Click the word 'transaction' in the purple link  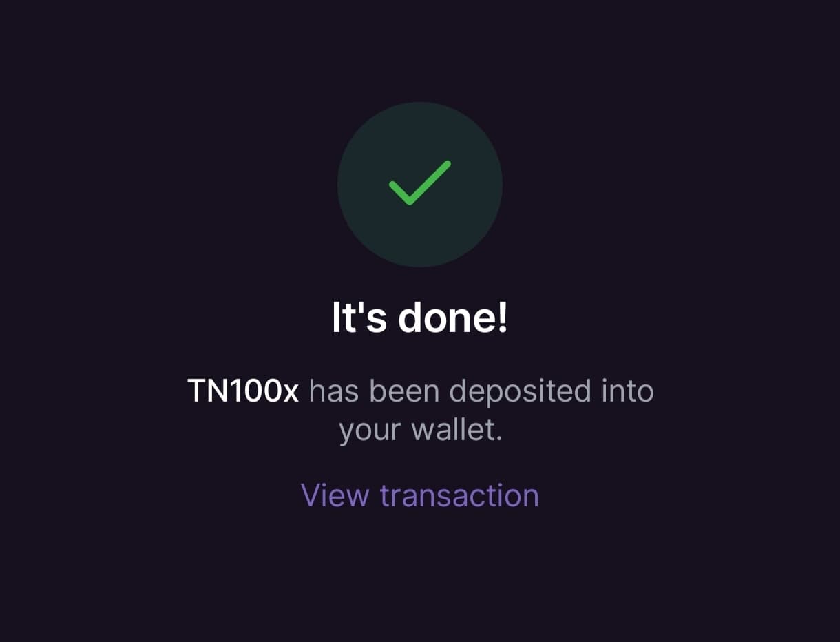(459, 495)
